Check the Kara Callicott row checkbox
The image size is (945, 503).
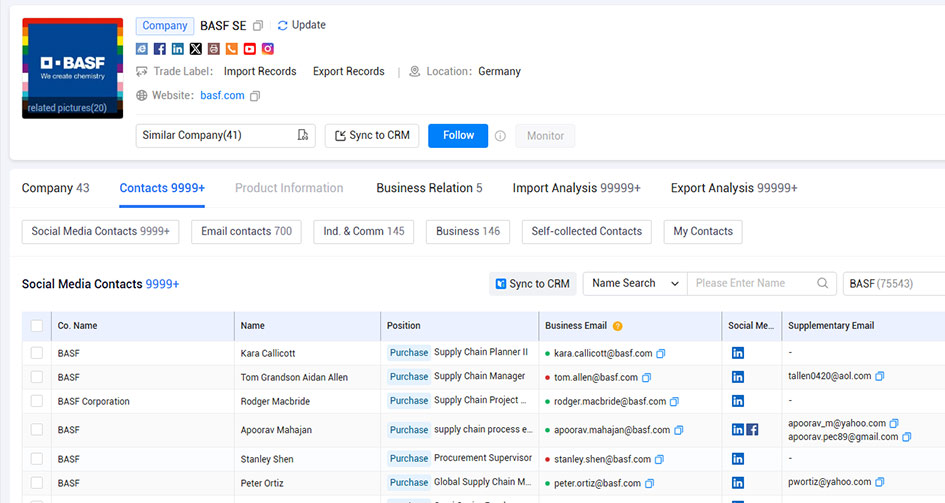click(37, 353)
